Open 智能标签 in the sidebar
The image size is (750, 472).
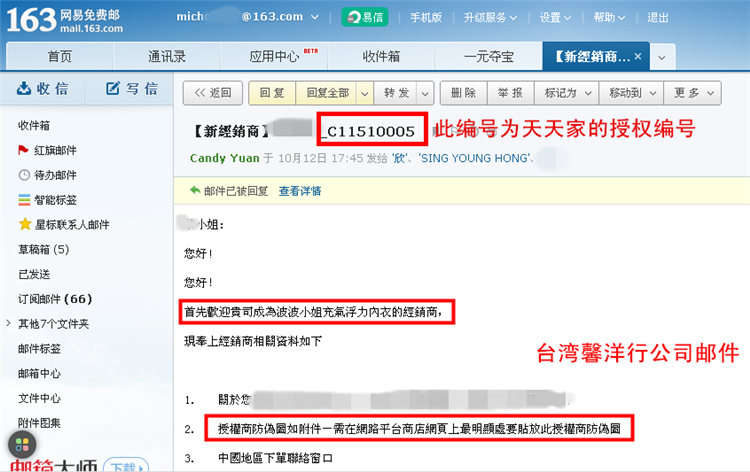pyautogui.click(x=55, y=200)
